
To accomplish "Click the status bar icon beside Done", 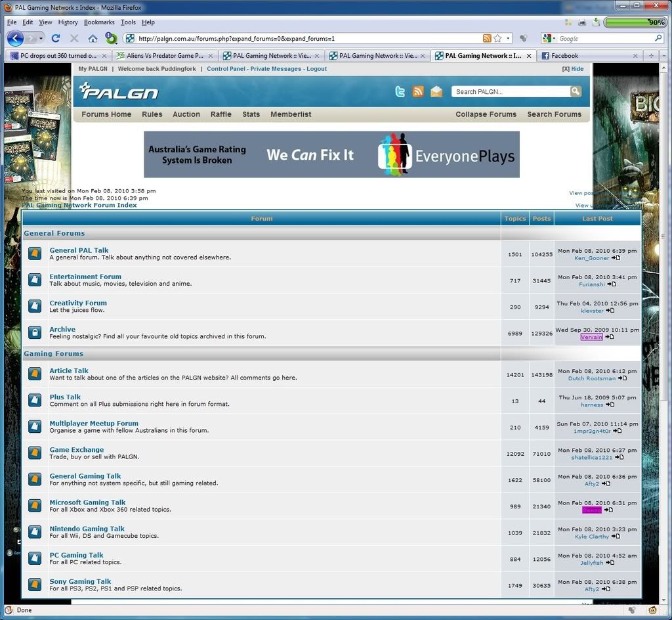I will [9, 610].
